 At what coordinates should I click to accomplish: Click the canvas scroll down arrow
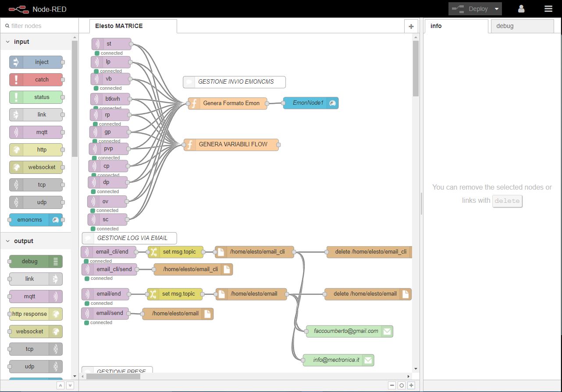point(416,369)
